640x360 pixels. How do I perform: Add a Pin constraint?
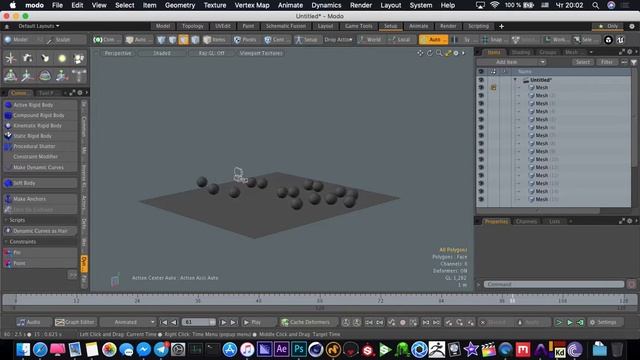(x=40, y=252)
